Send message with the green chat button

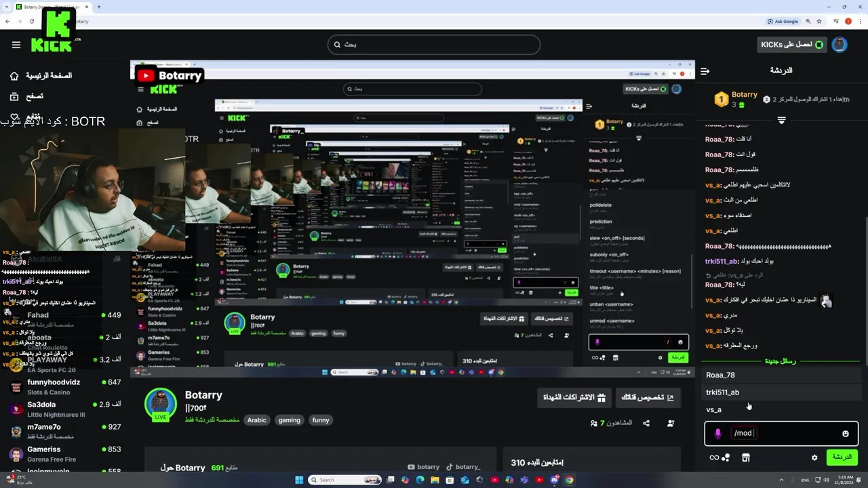tap(842, 457)
